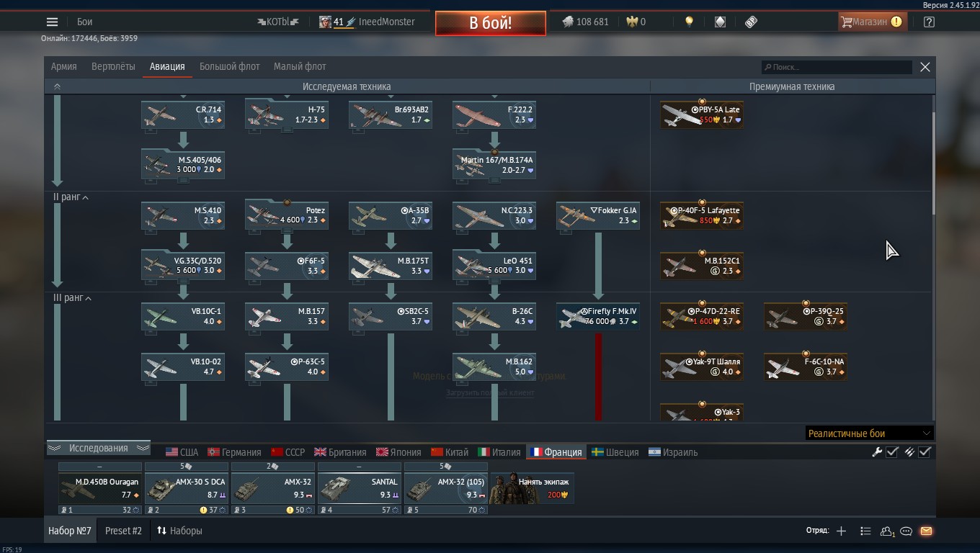Viewport: 980px width, 553px height.
Task: Select the Швеция nation tab
Action: click(615, 452)
